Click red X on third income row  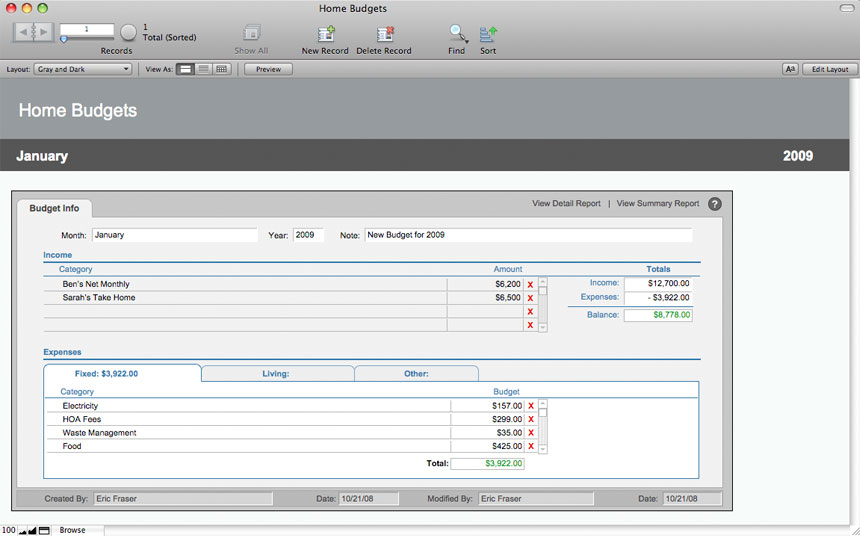click(x=530, y=312)
